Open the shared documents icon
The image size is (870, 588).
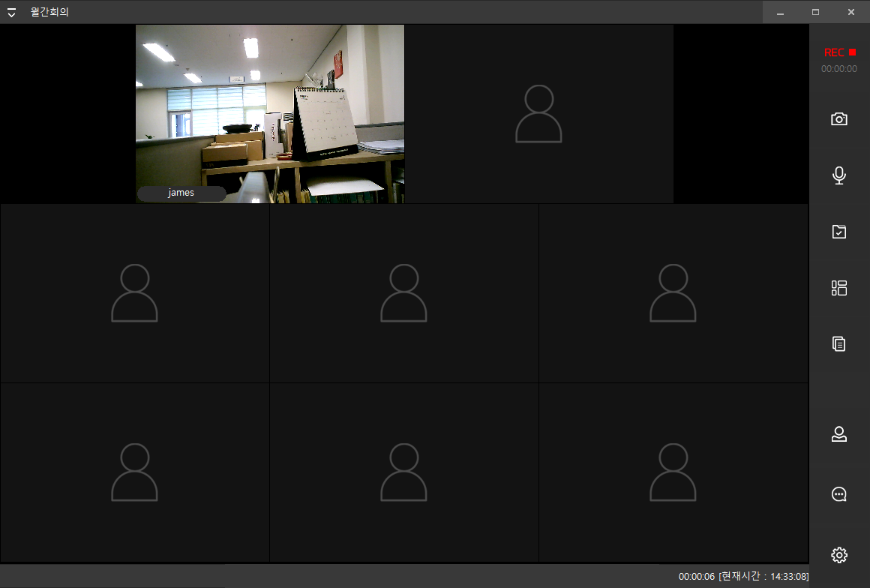pyautogui.click(x=839, y=344)
